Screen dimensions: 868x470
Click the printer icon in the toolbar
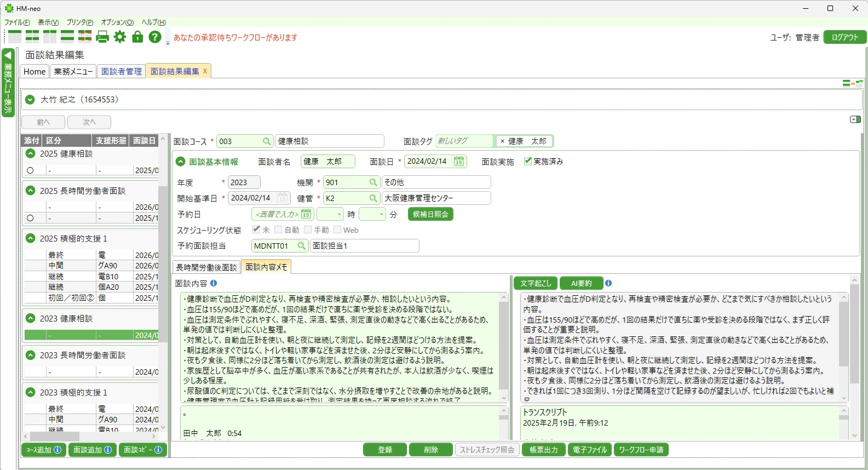point(102,37)
